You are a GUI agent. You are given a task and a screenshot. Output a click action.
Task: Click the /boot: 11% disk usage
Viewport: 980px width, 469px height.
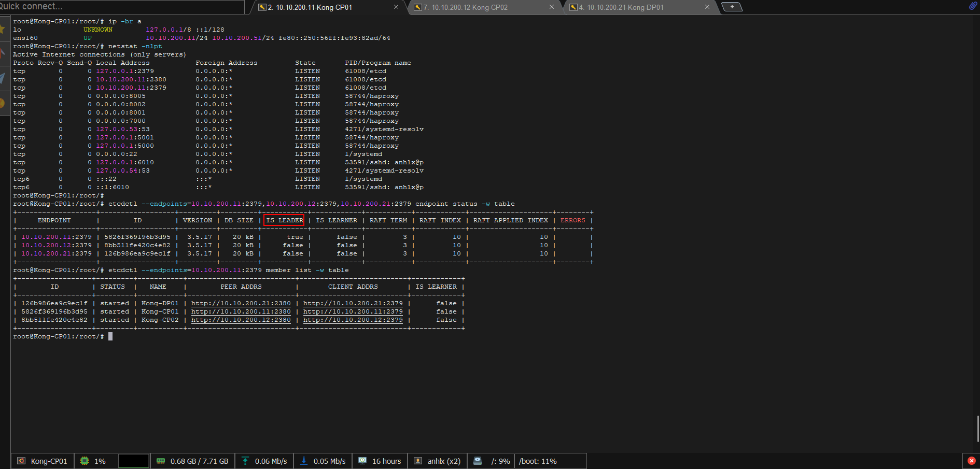538,461
